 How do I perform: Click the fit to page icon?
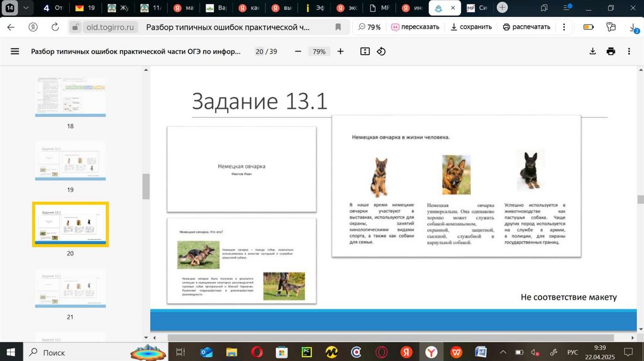tap(365, 52)
